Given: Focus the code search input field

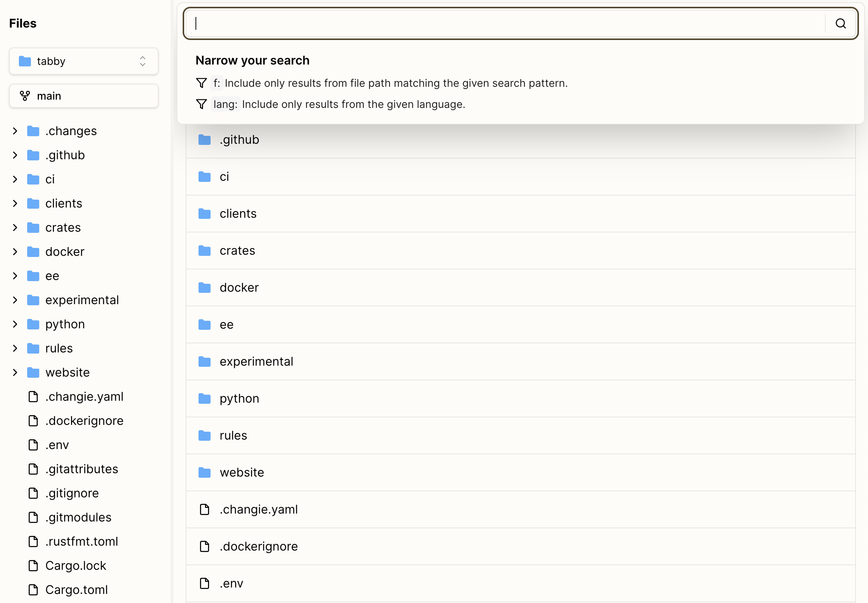Looking at the screenshot, I should pos(506,23).
